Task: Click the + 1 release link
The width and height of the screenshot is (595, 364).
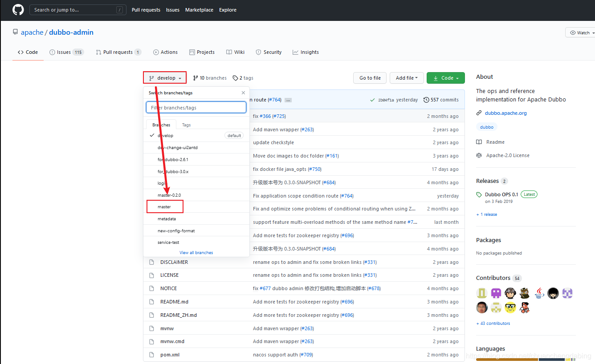Action: pos(486,214)
